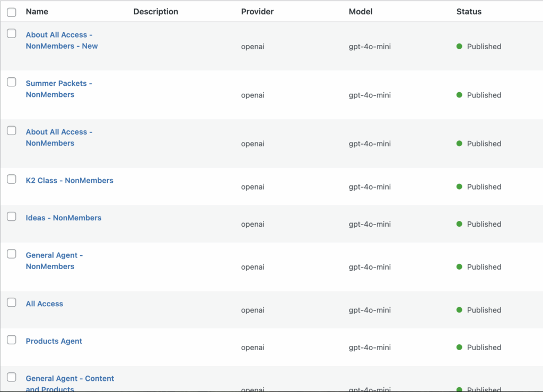Click the green status dot in Ideas - NonMembers row
The width and height of the screenshot is (543, 392).
pos(459,224)
